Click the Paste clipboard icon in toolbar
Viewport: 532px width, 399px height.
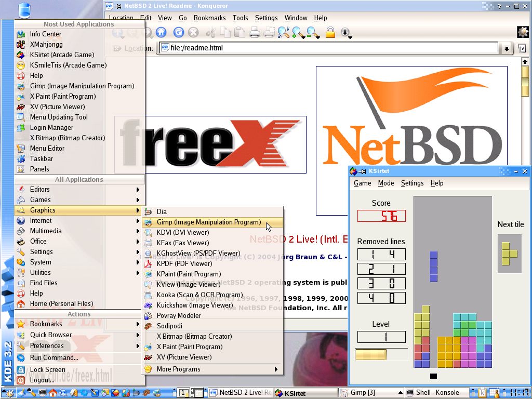(240, 32)
